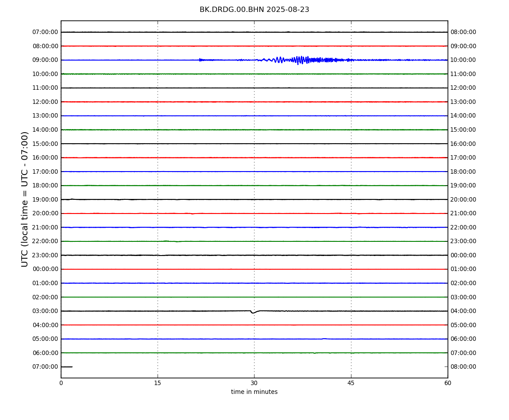Click the right-axis label 04:00:00
Image resolution: width=509 pixels, height=420 pixels.
point(463,311)
